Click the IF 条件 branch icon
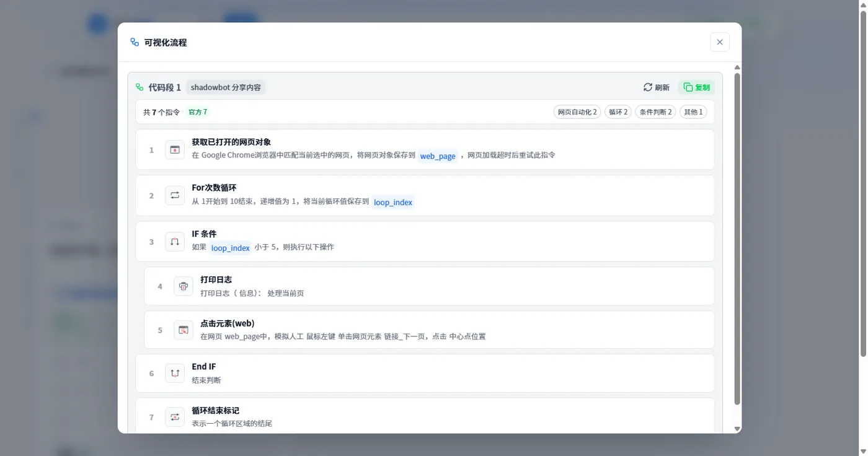Screen dimensions: 868x456 175,242
